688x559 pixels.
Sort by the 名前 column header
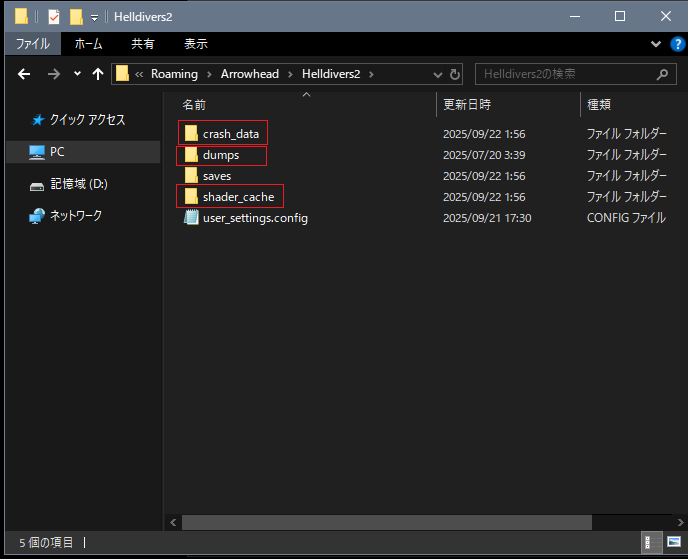(194, 104)
